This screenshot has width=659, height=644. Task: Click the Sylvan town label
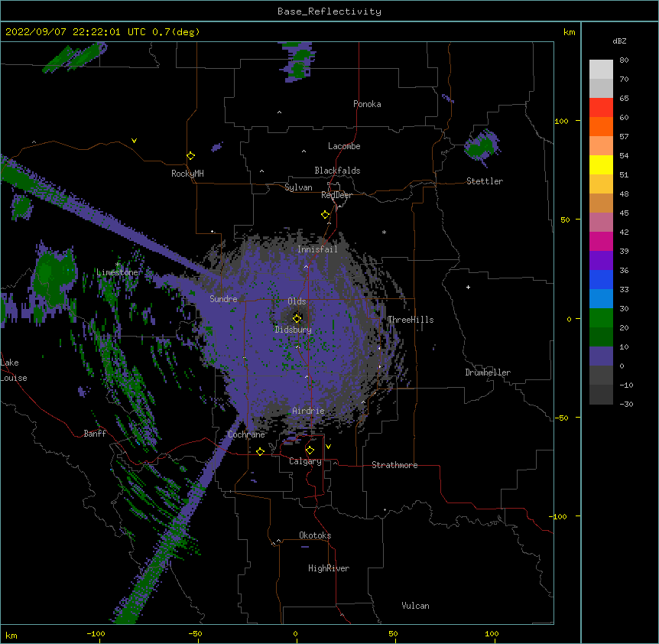pos(298,187)
